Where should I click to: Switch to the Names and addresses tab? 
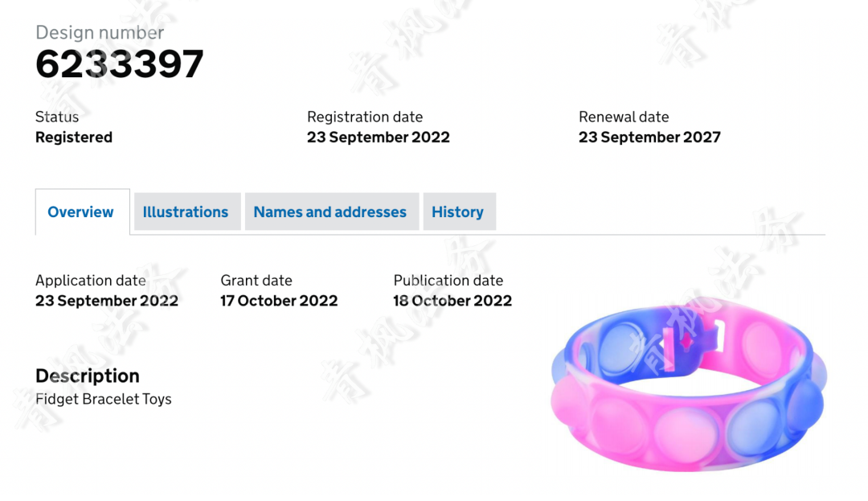click(x=332, y=211)
